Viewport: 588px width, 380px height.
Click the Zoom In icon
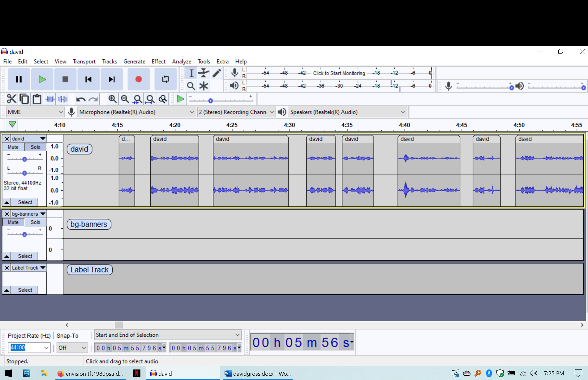pyautogui.click(x=112, y=99)
